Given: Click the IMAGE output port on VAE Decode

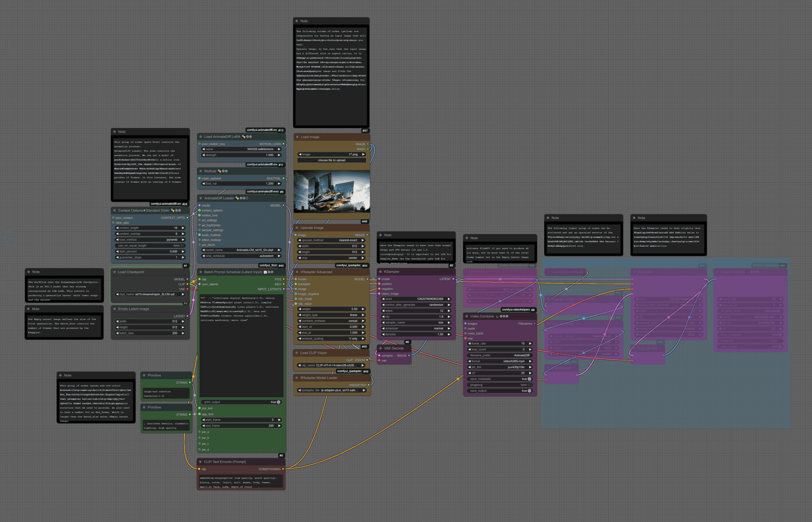Looking at the screenshot, I should point(409,355).
